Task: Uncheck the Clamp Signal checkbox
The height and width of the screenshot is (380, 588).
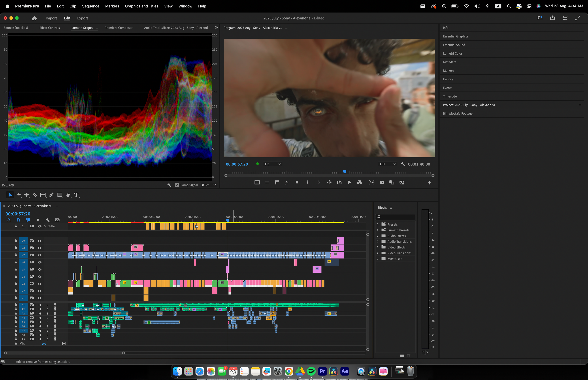Action: pos(177,185)
